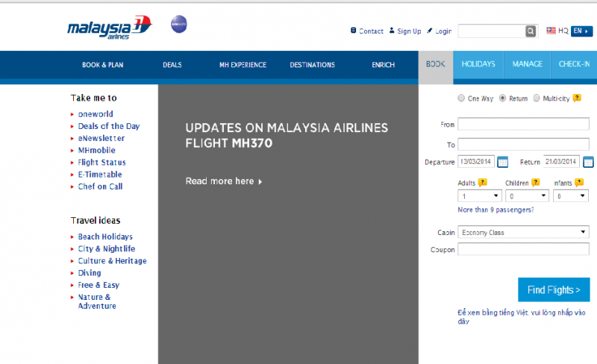Viewport: 597px width, 364px height.
Task: Click the Coupon code field
Action: click(x=524, y=249)
